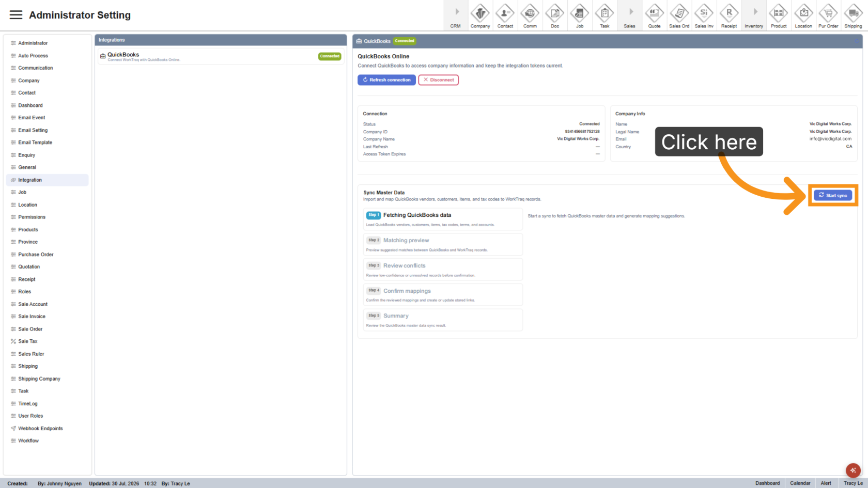Open the Shipping module icon
Viewport: 868px width, 488px height.
pyautogui.click(x=853, y=15)
